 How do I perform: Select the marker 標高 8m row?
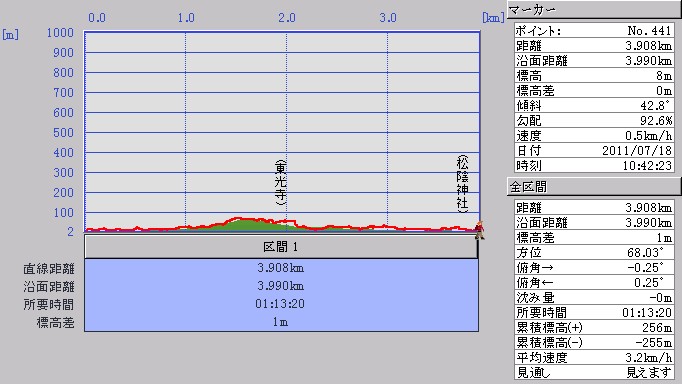[594, 75]
